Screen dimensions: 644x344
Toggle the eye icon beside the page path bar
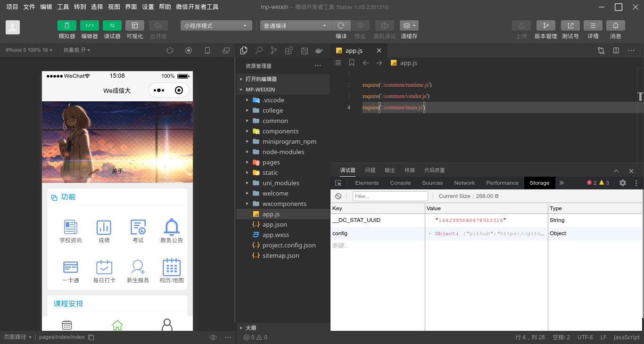213,337
